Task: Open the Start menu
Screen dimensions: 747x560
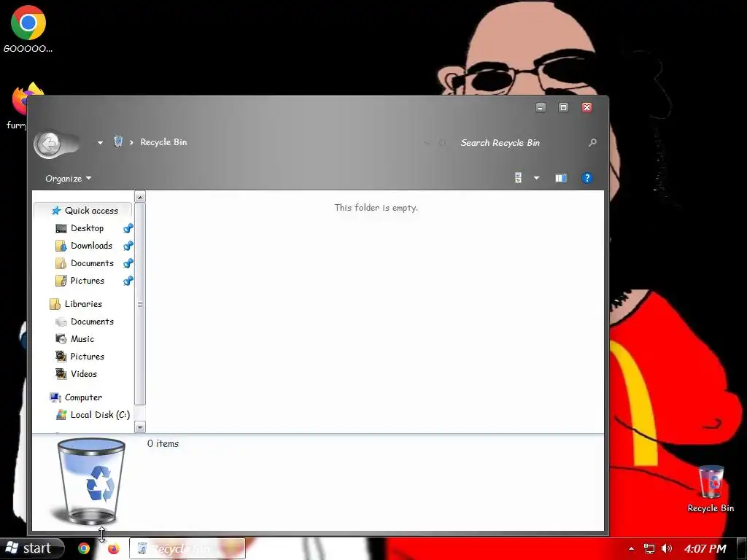Action: pyautogui.click(x=31, y=548)
